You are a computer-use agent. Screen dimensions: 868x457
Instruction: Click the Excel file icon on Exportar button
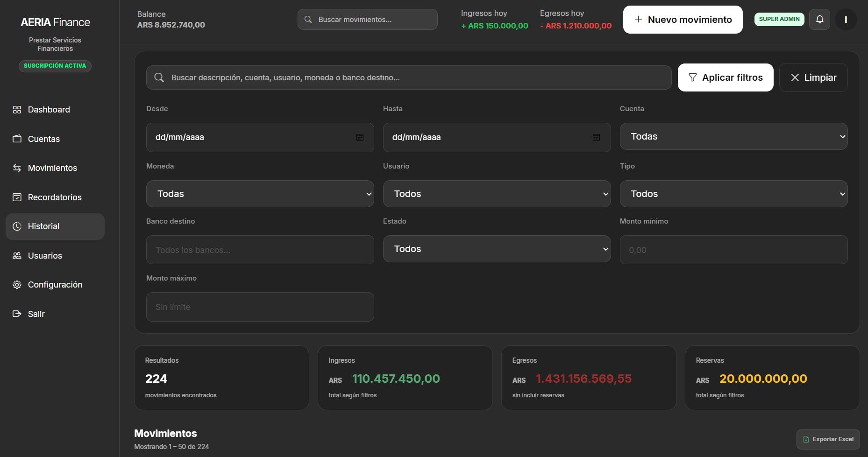click(806, 439)
